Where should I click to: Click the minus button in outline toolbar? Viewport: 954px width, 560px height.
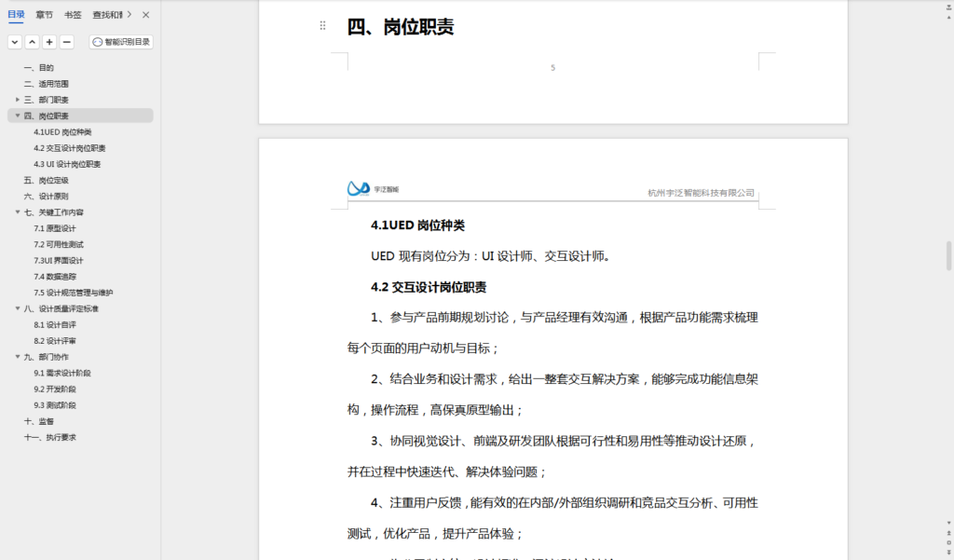click(x=67, y=42)
